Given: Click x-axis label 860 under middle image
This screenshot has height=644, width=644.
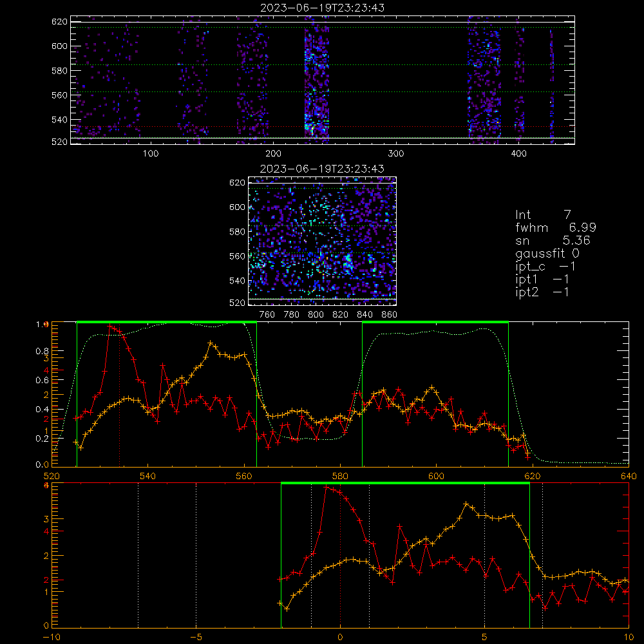Looking at the screenshot, I should [x=390, y=315].
